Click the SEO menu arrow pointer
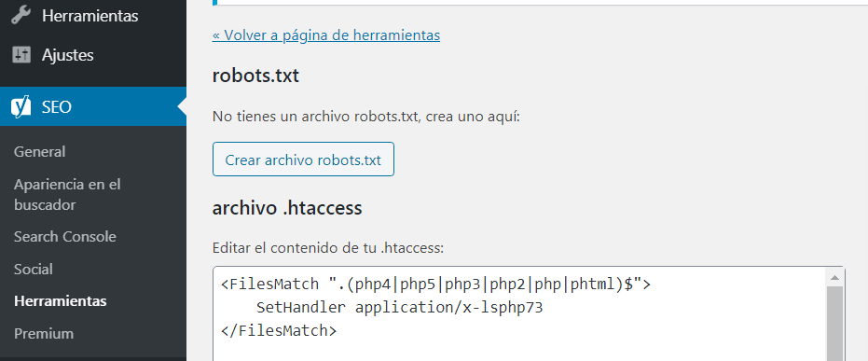Image resolution: width=868 pixels, height=361 pixels. click(182, 107)
